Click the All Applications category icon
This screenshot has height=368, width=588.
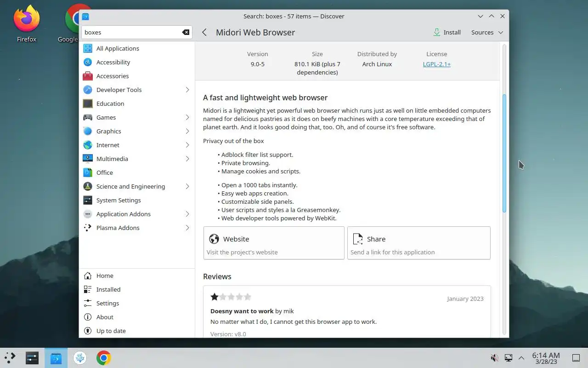pos(88,48)
